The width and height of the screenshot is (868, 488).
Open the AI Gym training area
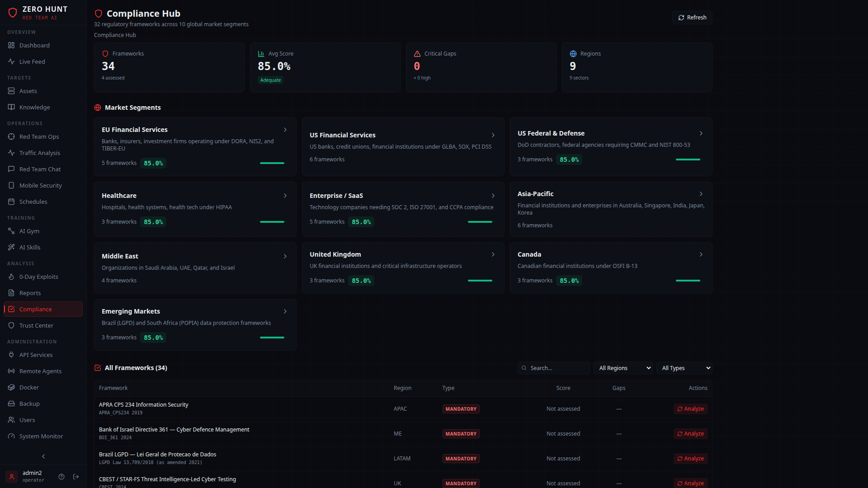[29, 231]
